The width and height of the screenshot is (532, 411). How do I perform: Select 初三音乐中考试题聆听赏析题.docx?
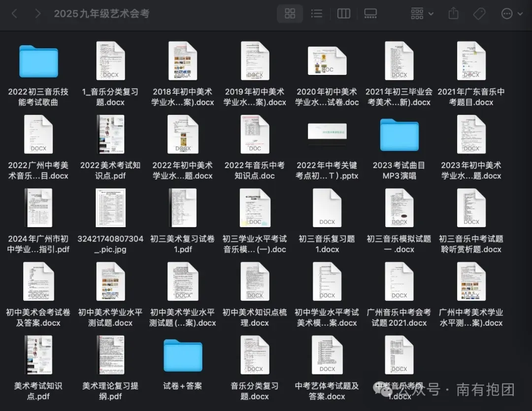coord(471,207)
